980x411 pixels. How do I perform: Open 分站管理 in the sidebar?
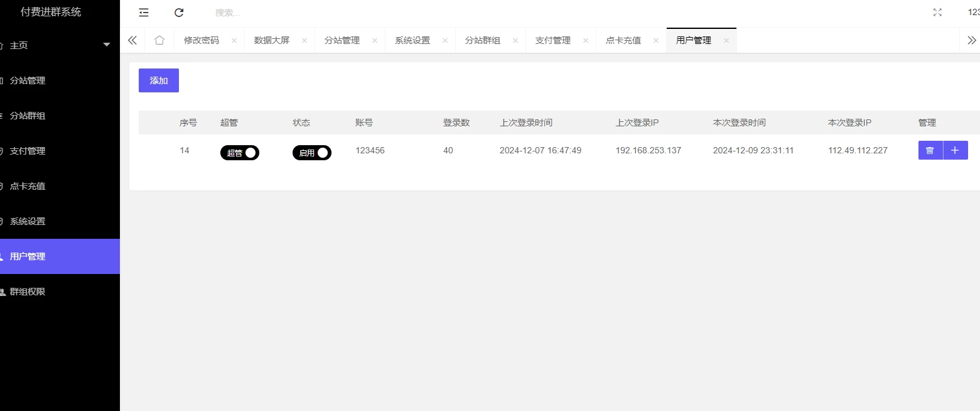pos(28,80)
